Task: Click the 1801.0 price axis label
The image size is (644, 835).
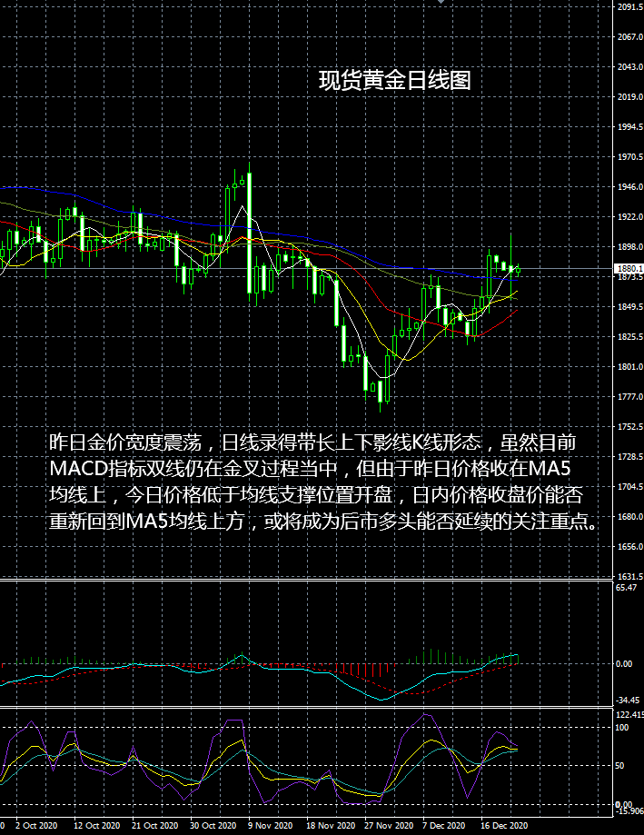Action: [x=630, y=367]
